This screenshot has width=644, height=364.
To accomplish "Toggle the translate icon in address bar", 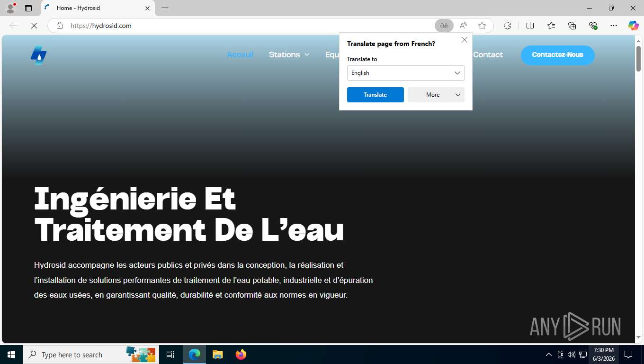I will [x=444, y=26].
